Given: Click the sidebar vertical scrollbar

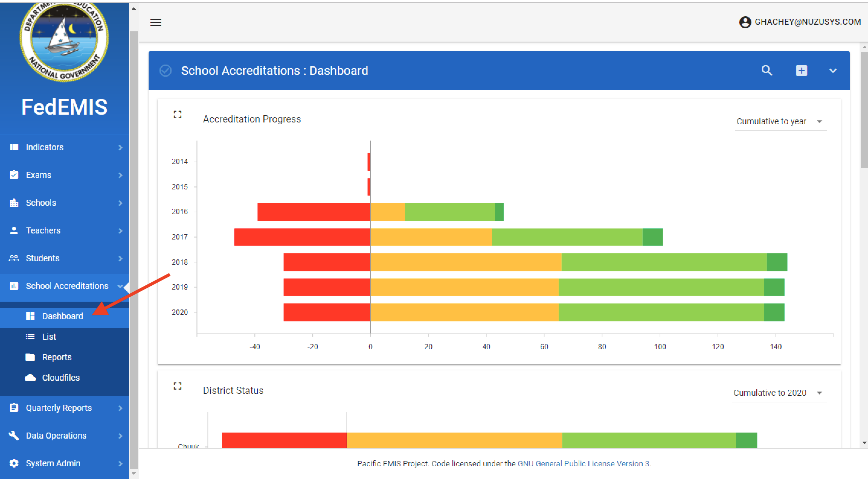Looking at the screenshot, I should (133, 236).
